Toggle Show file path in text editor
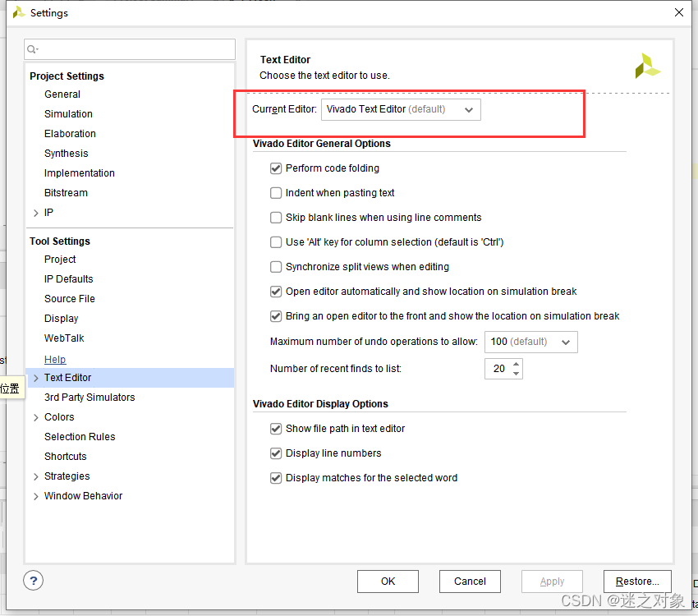Image resolution: width=698 pixels, height=616 pixels. 276,429
